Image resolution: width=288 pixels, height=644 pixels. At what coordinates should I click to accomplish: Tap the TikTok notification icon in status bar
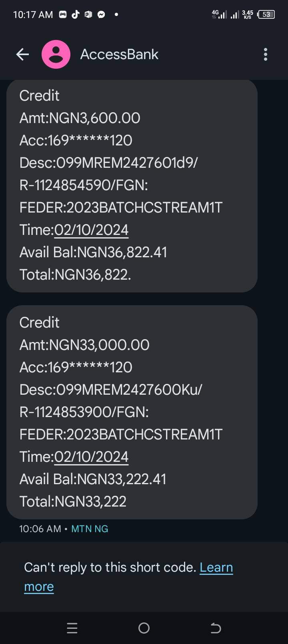[x=76, y=14]
